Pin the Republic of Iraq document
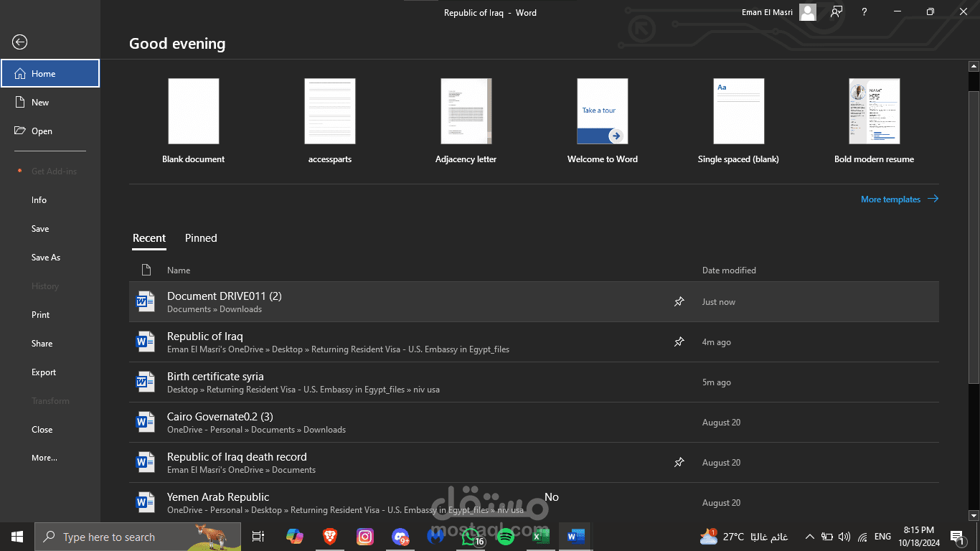Image resolution: width=980 pixels, height=551 pixels. 679,342
